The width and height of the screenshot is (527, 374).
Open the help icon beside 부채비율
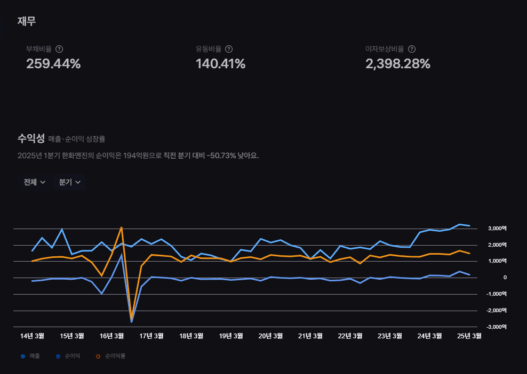click(59, 49)
